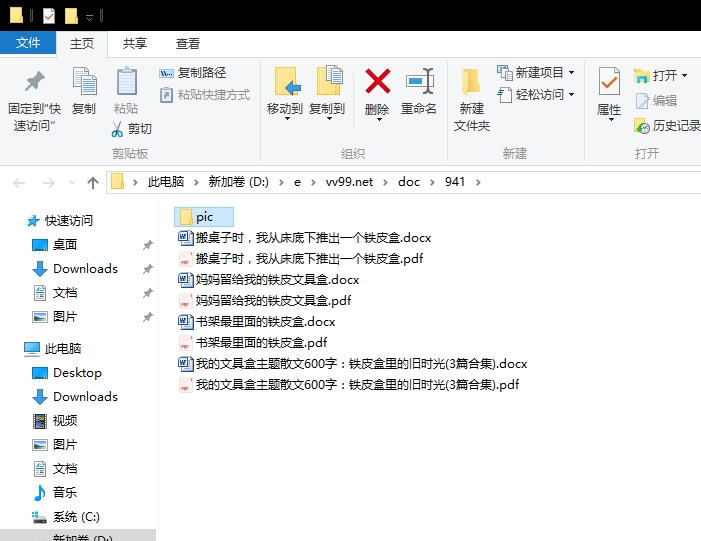Select Pictures (图片) under This PC
The width and height of the screenshot is (701, 541).
click(55, 444)
